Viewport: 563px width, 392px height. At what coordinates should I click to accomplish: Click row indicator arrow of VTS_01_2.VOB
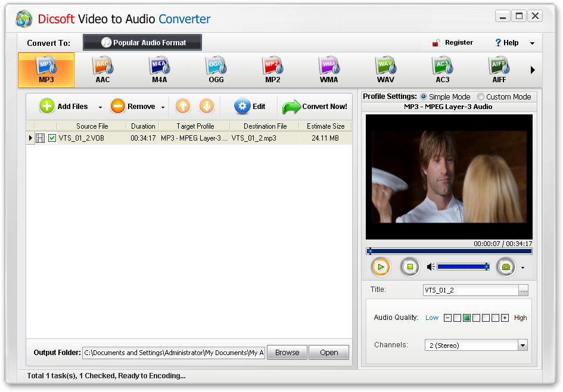pos(30,138)
